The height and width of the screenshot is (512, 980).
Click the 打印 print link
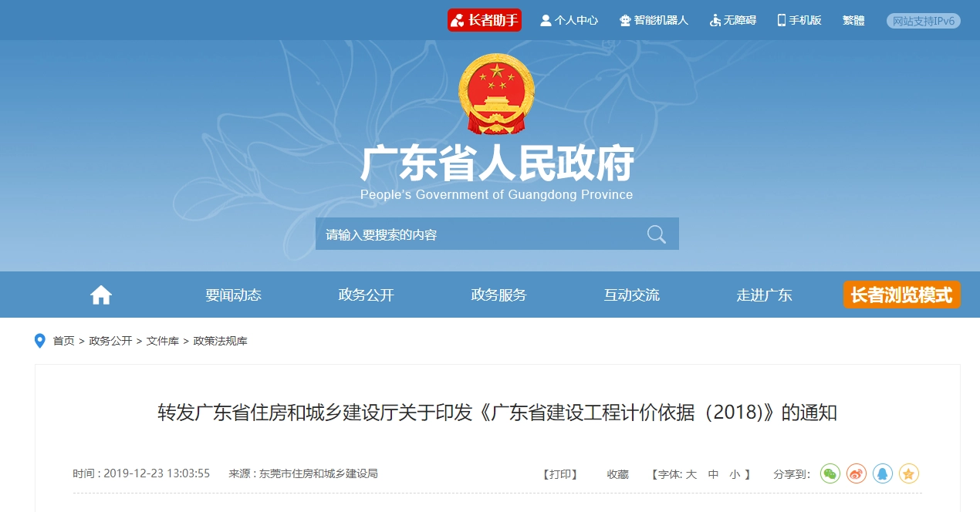point(559,474)
